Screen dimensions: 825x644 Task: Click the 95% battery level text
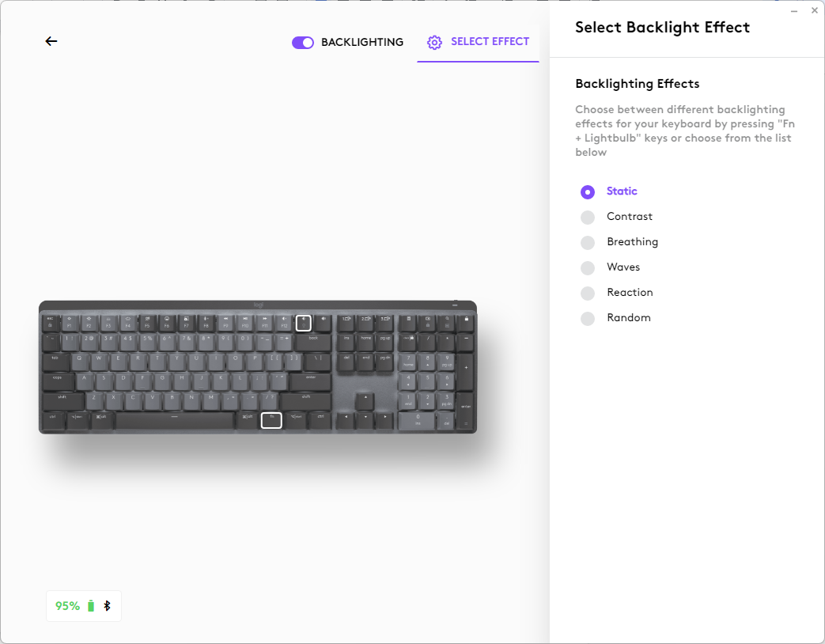click(x=67, y=606)
